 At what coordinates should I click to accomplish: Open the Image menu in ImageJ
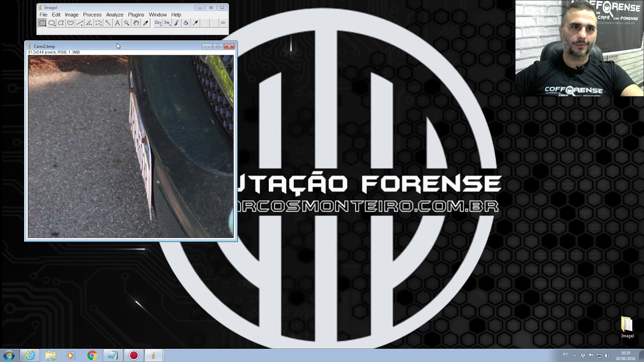tap(71, 15)
